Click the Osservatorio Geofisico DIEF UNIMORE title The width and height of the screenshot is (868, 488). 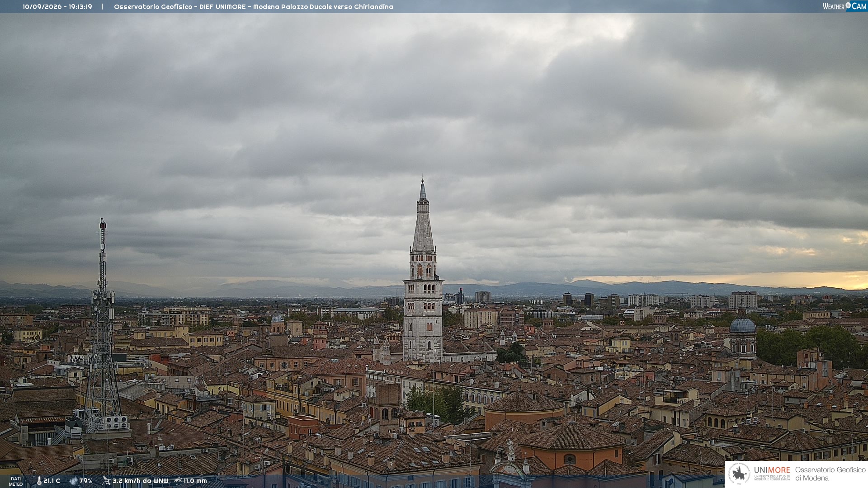coord(180,7)
